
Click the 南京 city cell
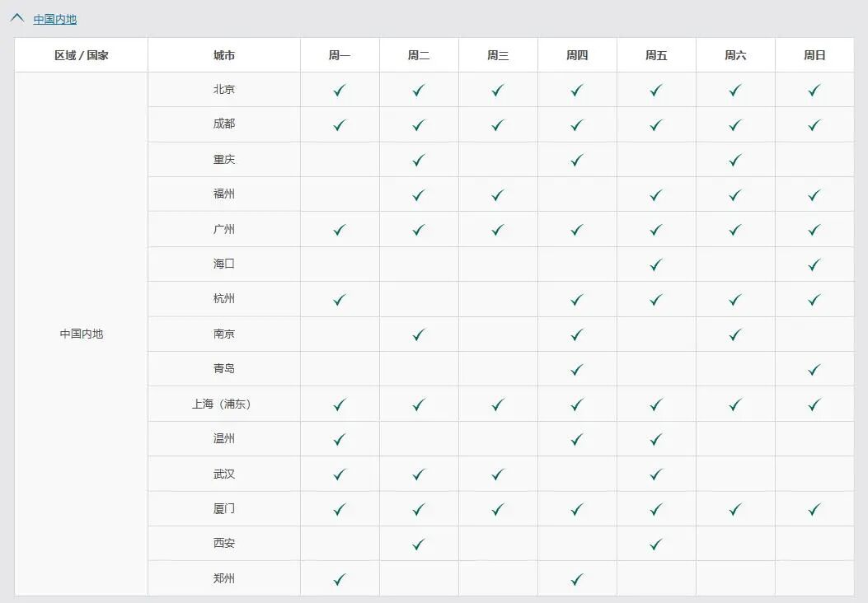pos(224,334)
